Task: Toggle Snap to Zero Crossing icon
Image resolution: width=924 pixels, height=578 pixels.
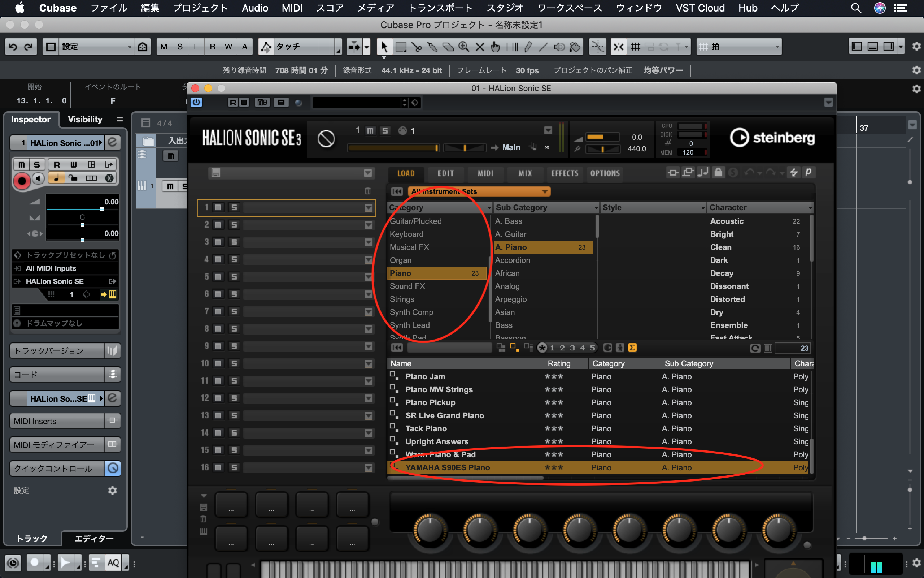Action: point(597,47)
